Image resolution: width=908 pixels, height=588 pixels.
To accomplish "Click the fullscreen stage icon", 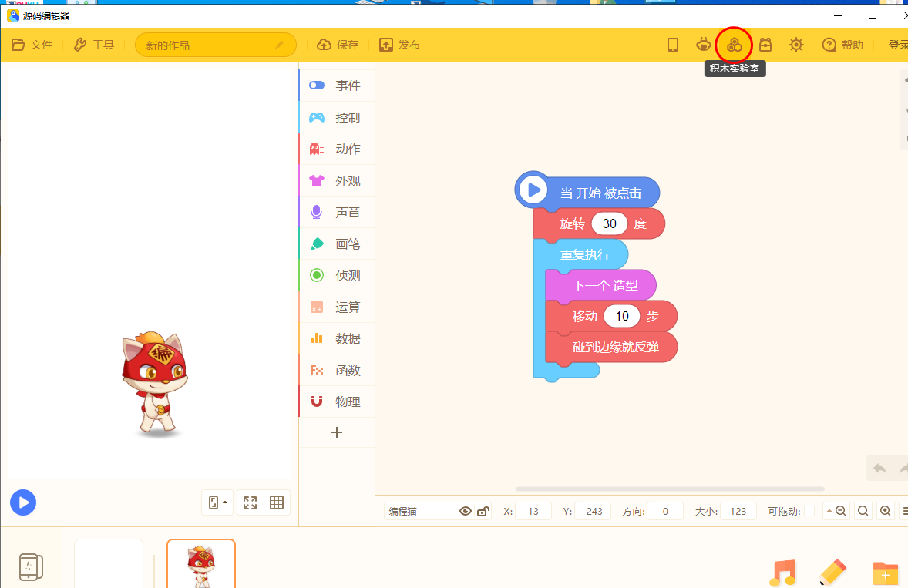I will point(251,502).
